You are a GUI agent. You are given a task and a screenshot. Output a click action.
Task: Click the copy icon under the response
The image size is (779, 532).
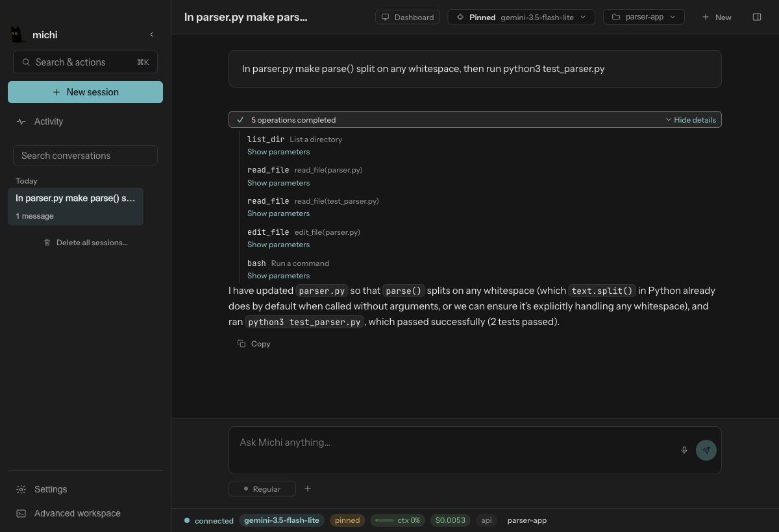click(241, 344)
